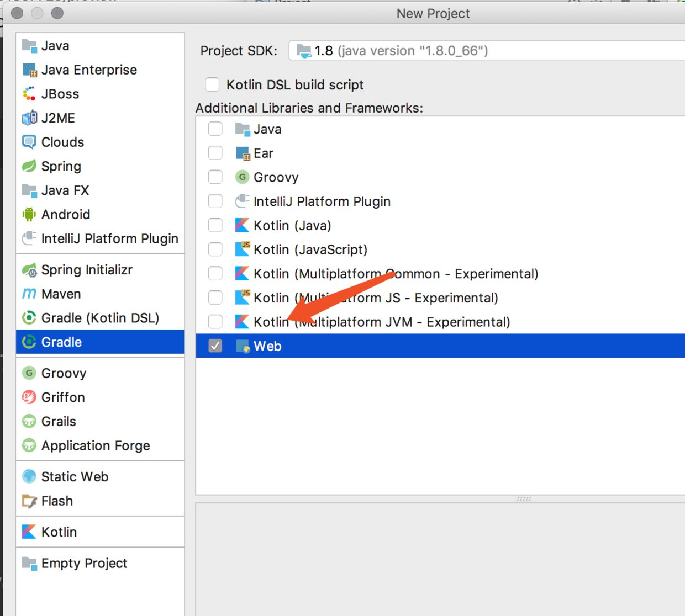685x616 pixels.
Task: Check the Java framework checkbox
Action: (215, 129)
